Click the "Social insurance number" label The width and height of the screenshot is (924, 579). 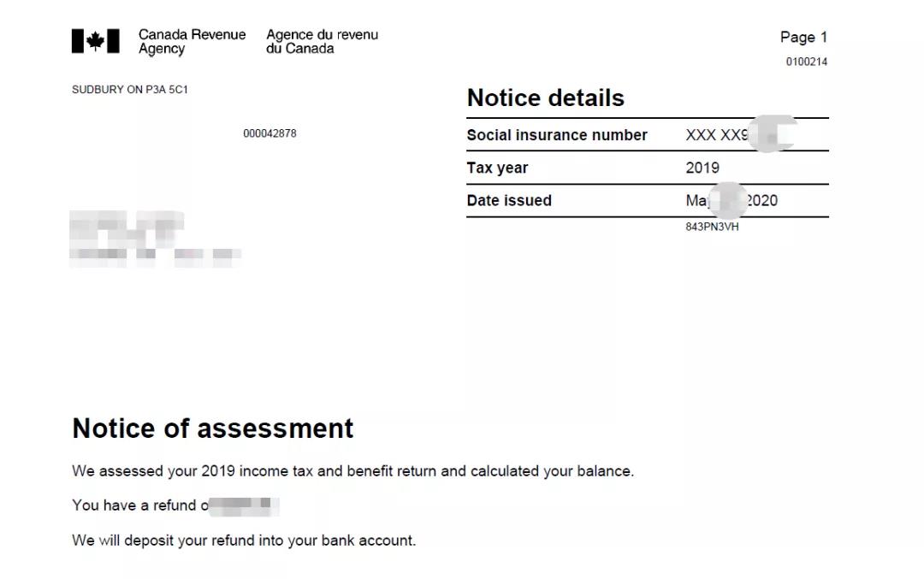pyautogui.click(x=557, y=135)
